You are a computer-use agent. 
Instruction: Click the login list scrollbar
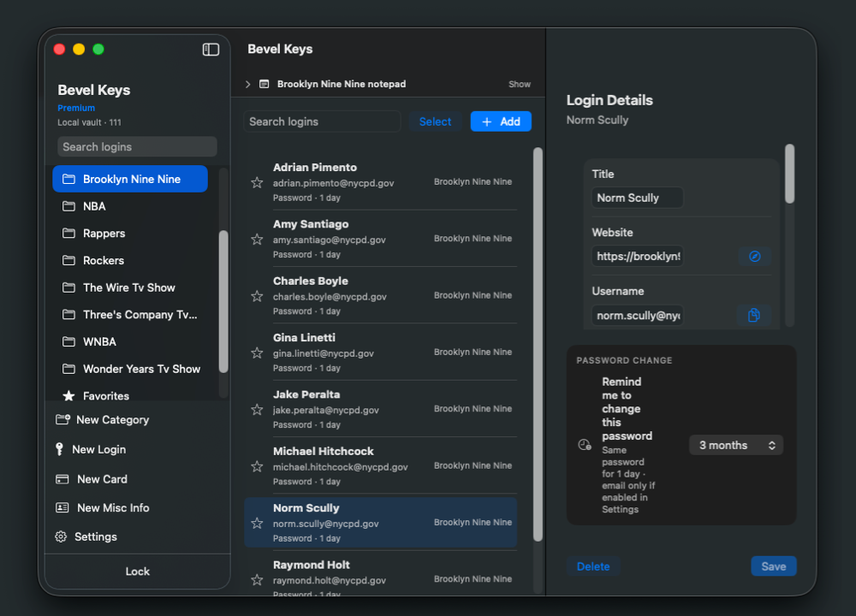pos(538,344)
